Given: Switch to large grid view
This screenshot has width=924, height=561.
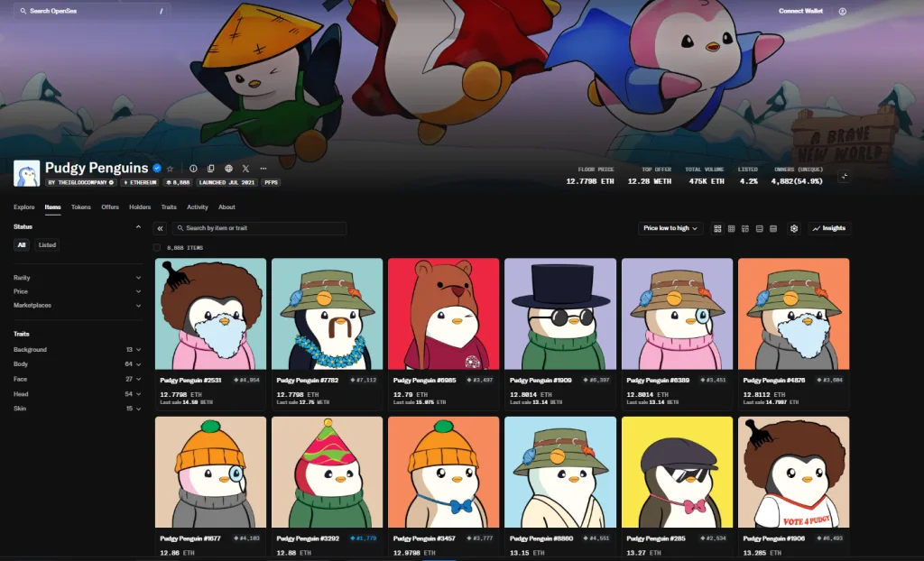Looking at the screenshot, I should 717,229.
